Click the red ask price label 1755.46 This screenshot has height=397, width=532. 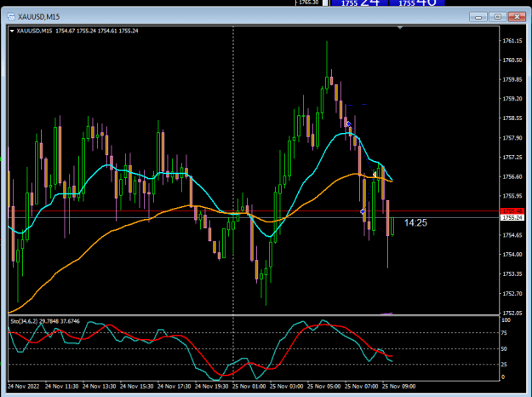point(512,211)
